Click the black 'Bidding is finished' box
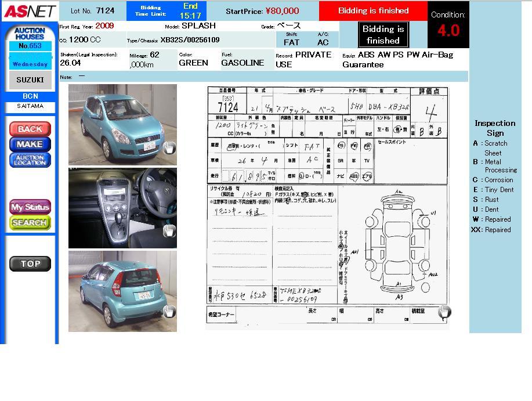 383,35
